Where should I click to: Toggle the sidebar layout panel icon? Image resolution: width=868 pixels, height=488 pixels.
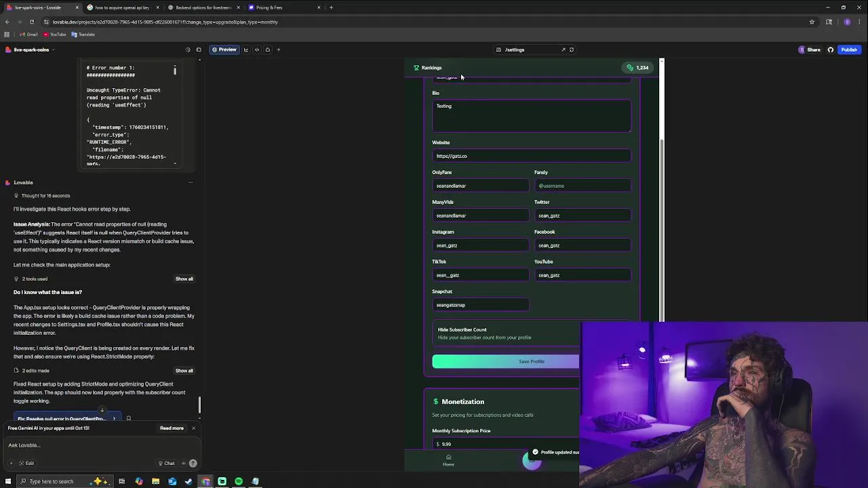(x=199, y=49)
